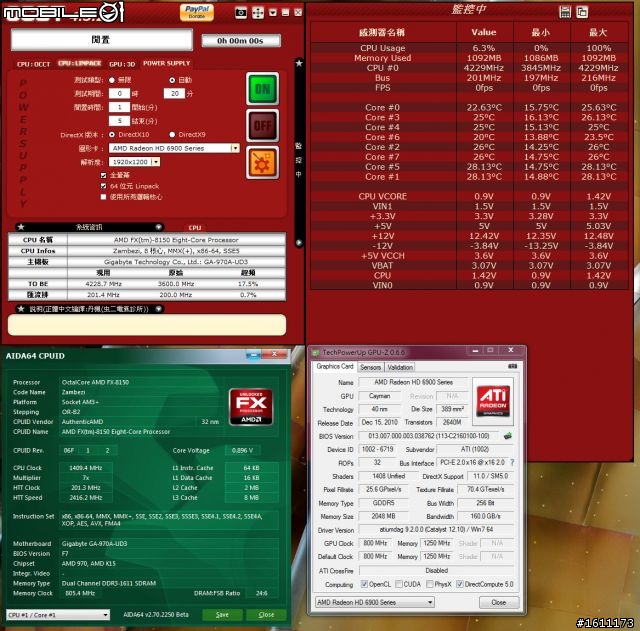Viewport: 640px width, 631px height.
Task: Click the Value column header in monitoring table
Action: [484, 32]
